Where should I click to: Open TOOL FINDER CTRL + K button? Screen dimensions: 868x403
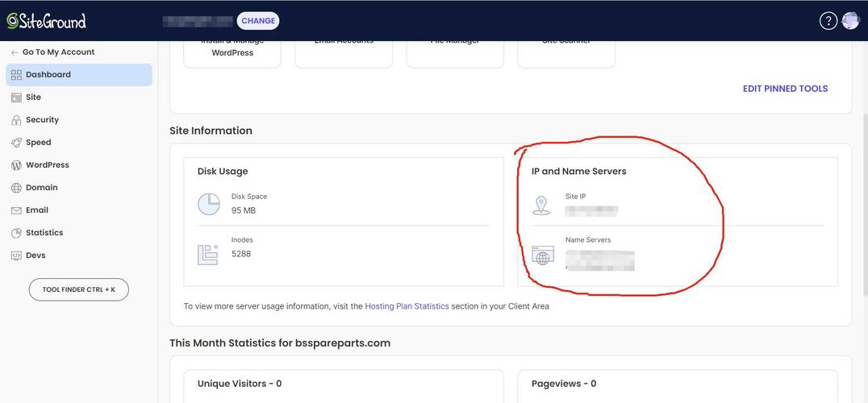[78, 289]
